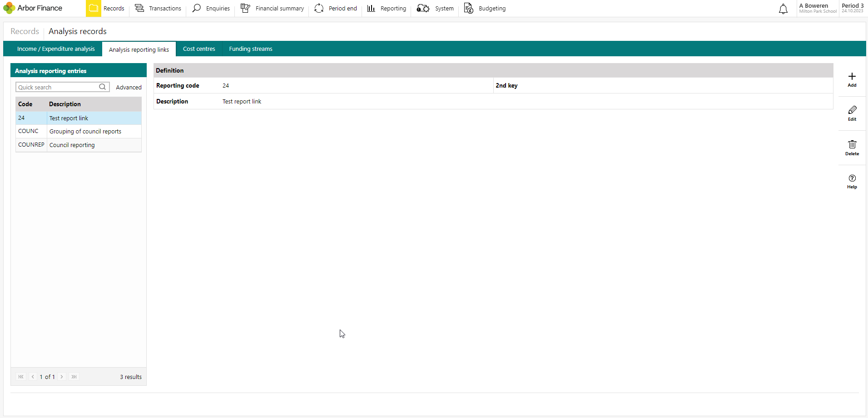Open notifications bell

[783, 9]
